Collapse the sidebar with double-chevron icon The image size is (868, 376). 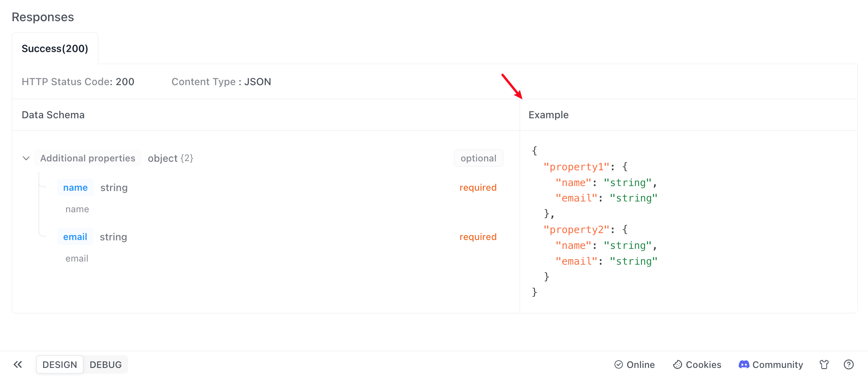click(x=18, y=364)
